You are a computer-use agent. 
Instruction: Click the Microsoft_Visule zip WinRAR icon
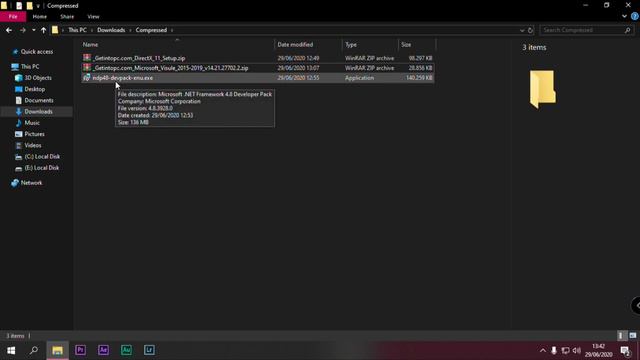point(87,68)
